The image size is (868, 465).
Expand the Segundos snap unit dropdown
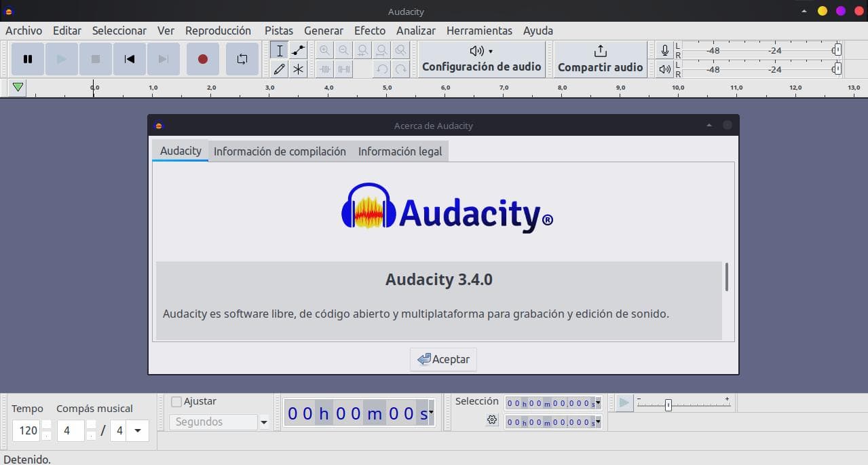[x=264, y=422]
